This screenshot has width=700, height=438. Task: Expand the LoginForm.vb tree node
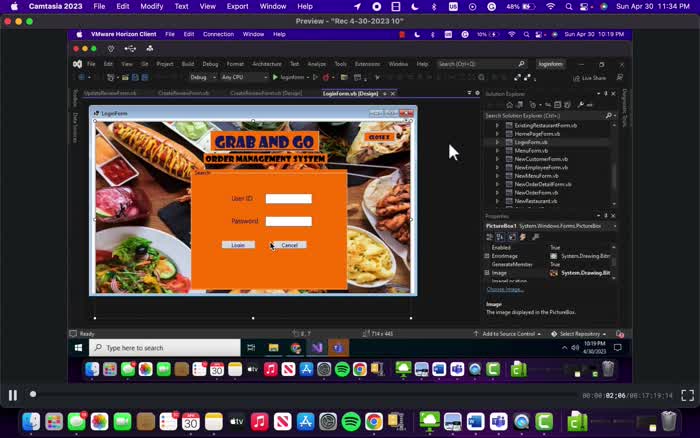coord(497,142)
